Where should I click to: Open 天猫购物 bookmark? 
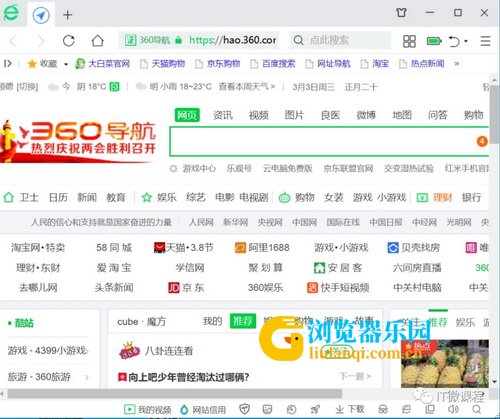pos(162,64)
